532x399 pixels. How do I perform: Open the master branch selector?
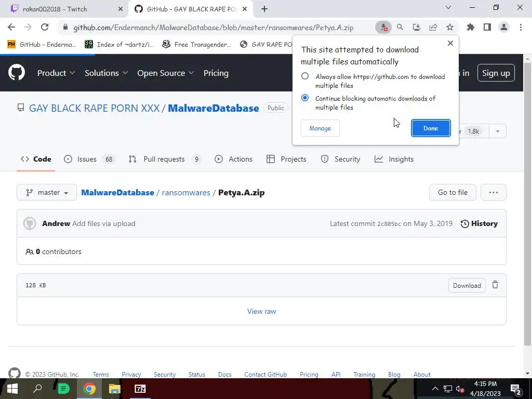[x=47, y=192]
